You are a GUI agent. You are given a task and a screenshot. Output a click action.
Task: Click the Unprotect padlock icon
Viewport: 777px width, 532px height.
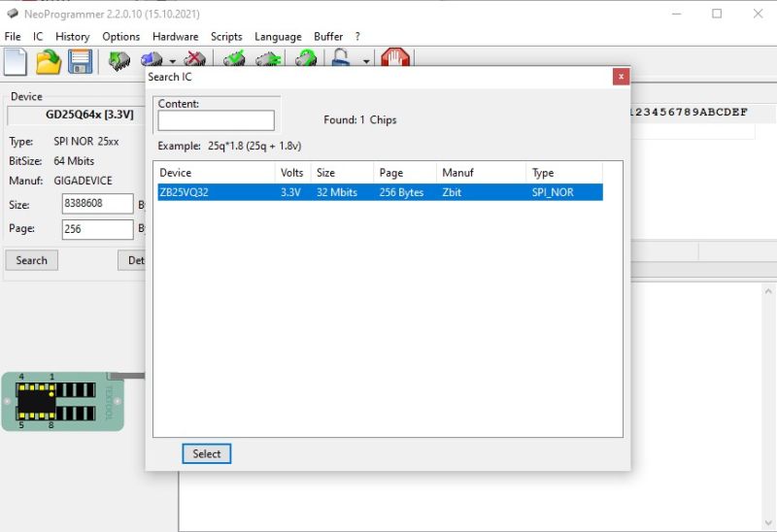click(342, 58)
